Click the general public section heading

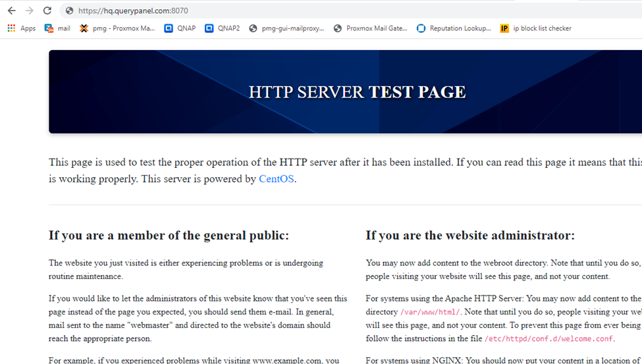pos(169,236)
